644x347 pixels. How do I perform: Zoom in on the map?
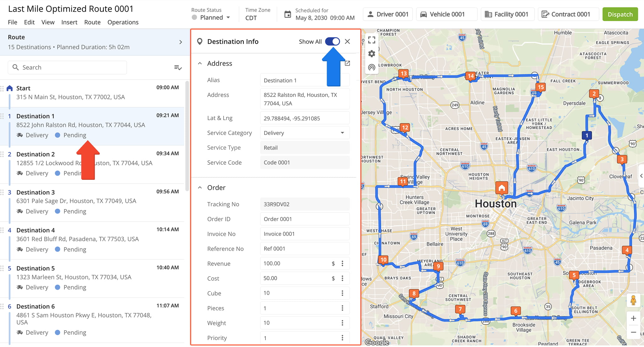click(x=633, y=318)
